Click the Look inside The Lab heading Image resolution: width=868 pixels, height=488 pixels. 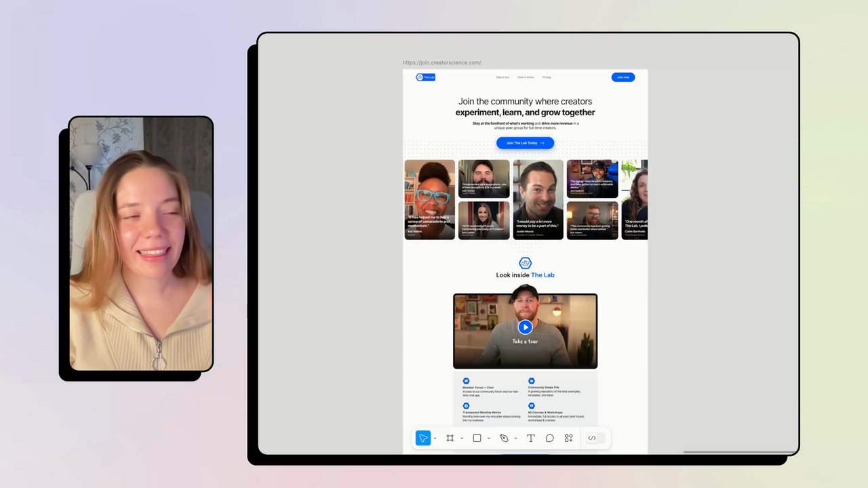click(525, 275)
